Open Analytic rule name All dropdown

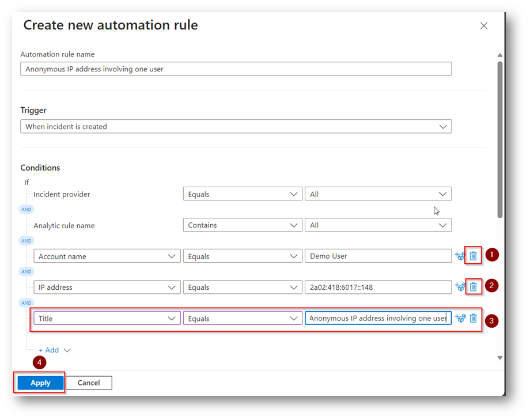tap(378, 225)
